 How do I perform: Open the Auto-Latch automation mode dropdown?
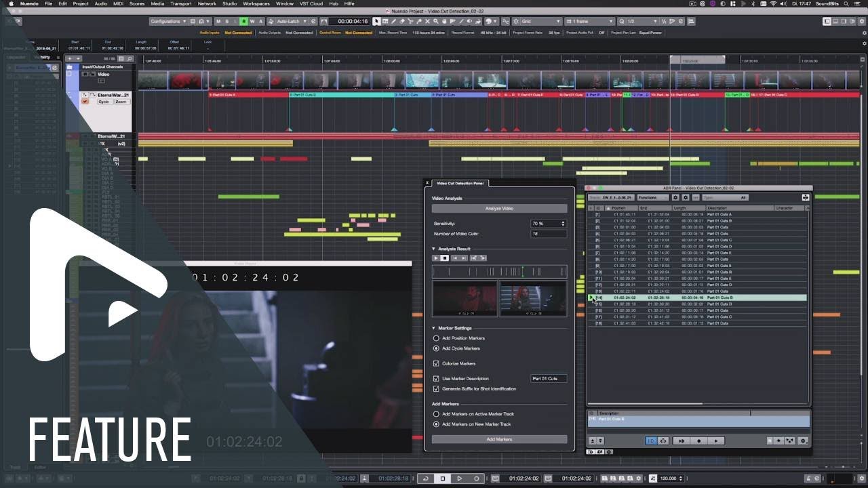click(x=291, y=21)
